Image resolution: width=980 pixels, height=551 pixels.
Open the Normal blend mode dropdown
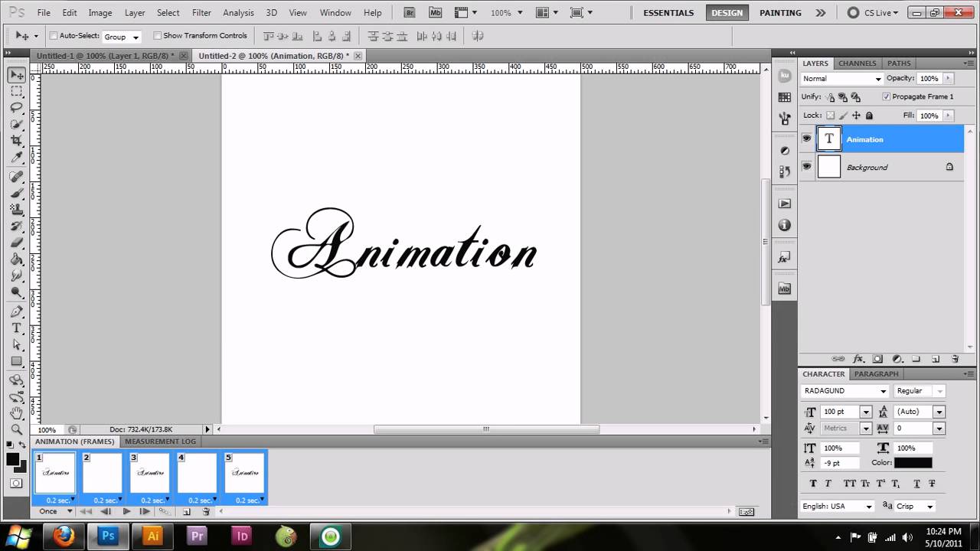(842, 79)
